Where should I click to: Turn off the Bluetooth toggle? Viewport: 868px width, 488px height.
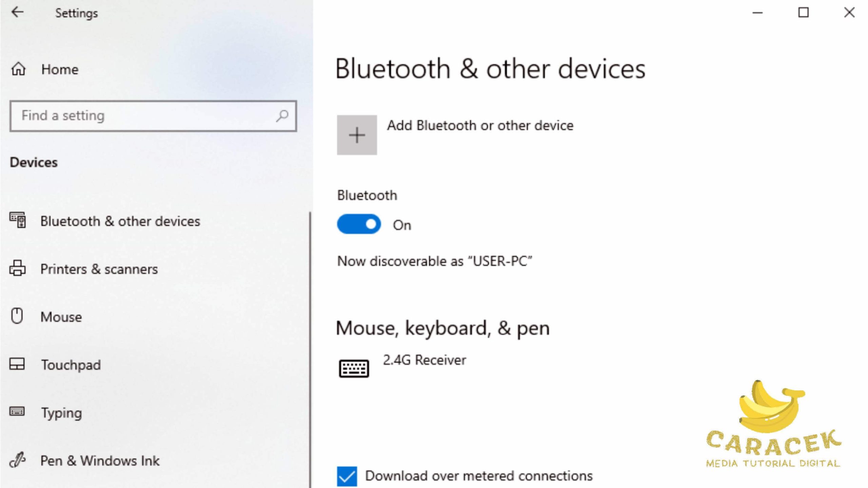click(x=359, y=224)
